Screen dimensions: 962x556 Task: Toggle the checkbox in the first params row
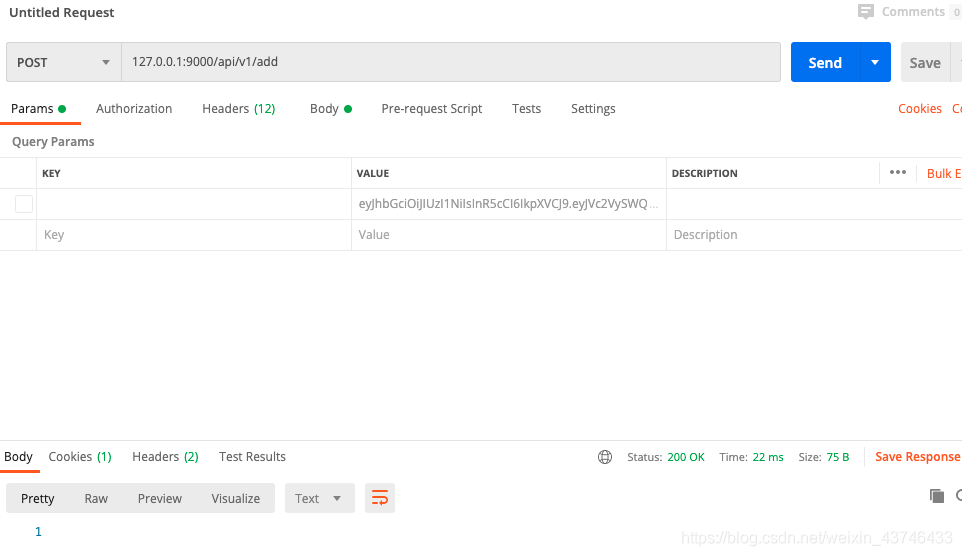click(24, 204)
